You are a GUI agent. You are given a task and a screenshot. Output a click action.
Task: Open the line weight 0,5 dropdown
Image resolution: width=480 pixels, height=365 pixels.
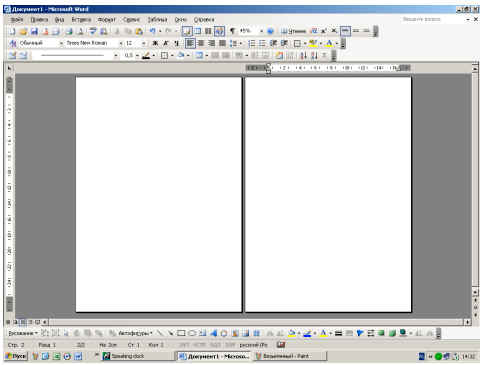pyautogui.click(x=137, y=55)
